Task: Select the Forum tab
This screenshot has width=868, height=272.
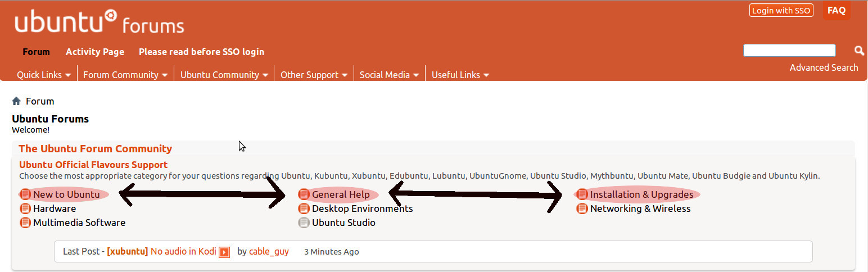Action: (37, 52)
